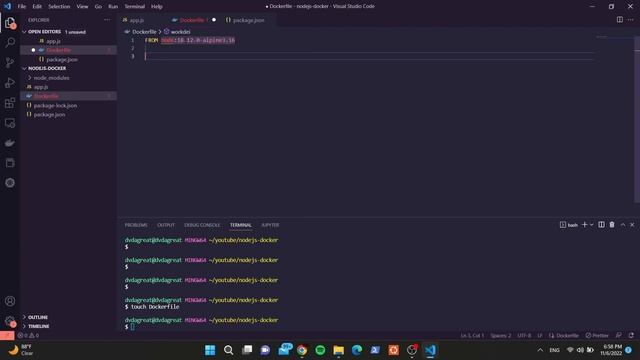Change indentation via Spaces: 2
The width and height of the screenshot is (640, 360).
tap(500, 336)
